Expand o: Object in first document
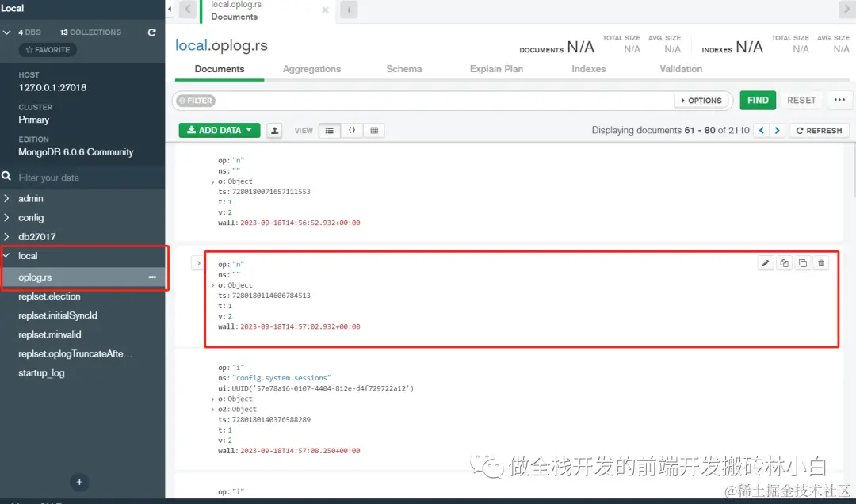 tap(212, 181)
